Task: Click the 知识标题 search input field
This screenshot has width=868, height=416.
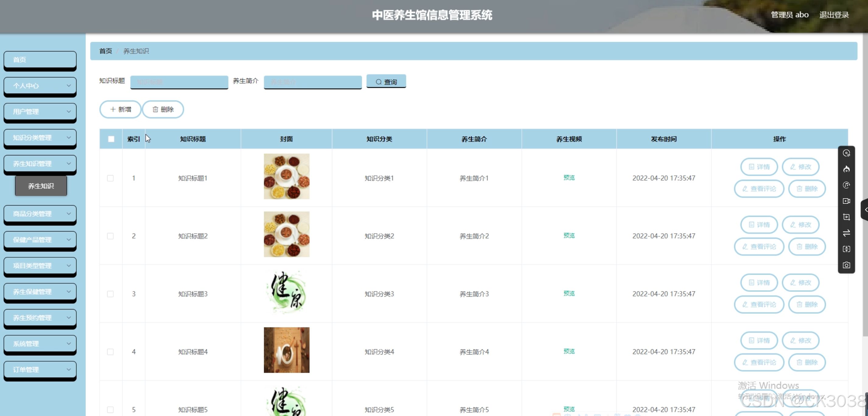Action: (x=179, y=82)
